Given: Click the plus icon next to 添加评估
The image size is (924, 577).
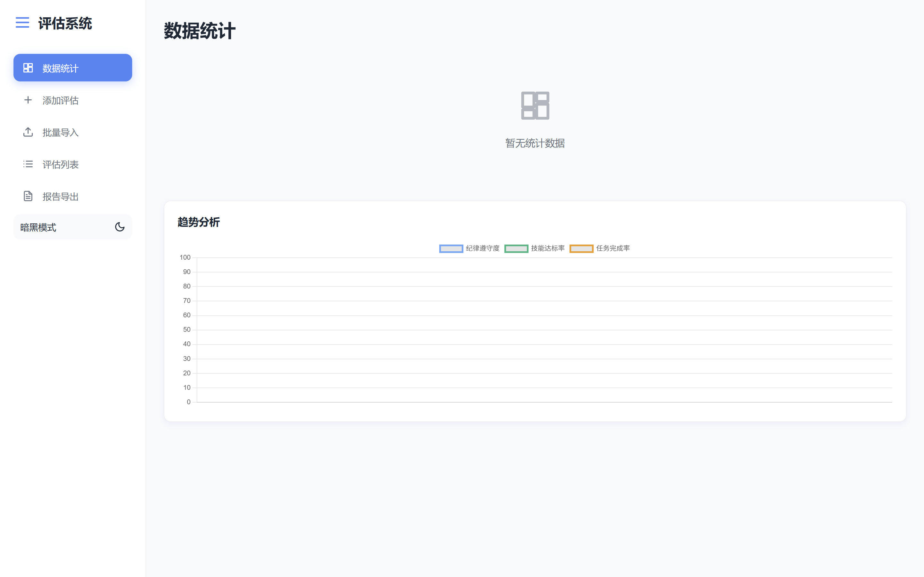Looking at the screenshot, I should click(28, 100).
